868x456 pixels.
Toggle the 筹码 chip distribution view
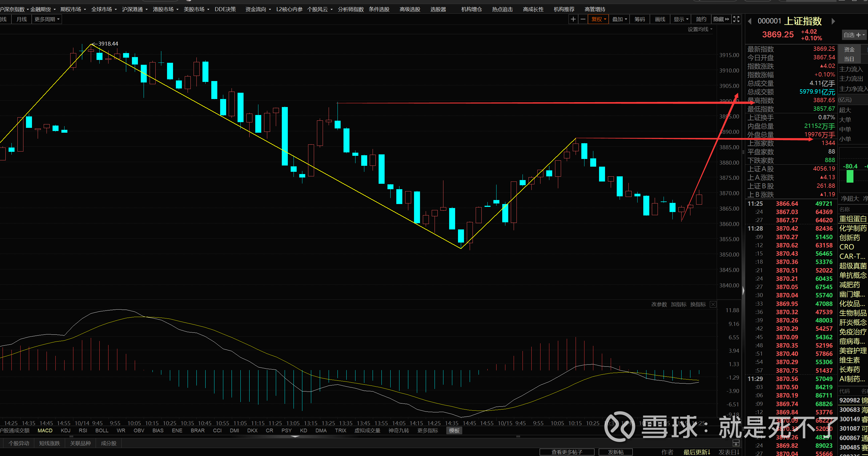pos(639,19)
